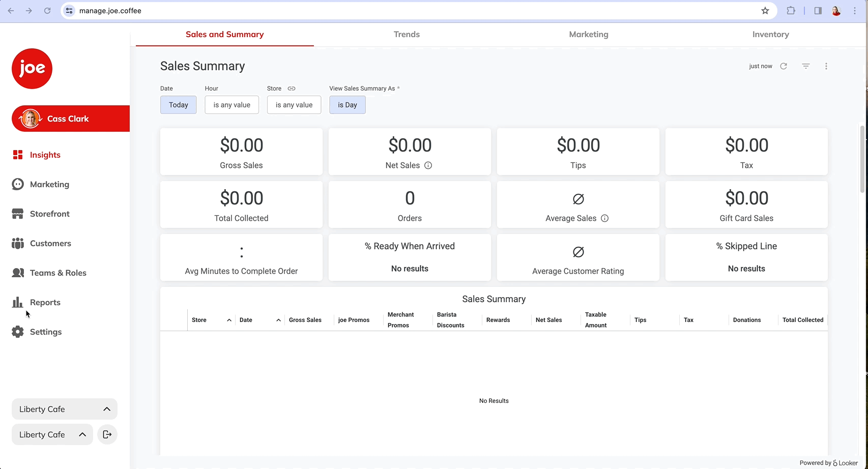Click the Reports bar chart icon
Viewport: 868px width, 469px height.
pyautogui.click(x=17, y=302)
